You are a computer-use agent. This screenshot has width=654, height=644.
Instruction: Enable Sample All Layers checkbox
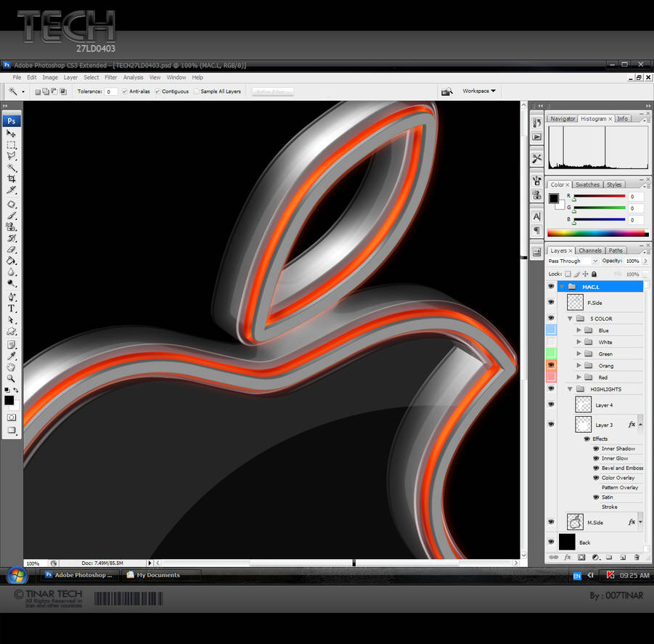[197, 91]
